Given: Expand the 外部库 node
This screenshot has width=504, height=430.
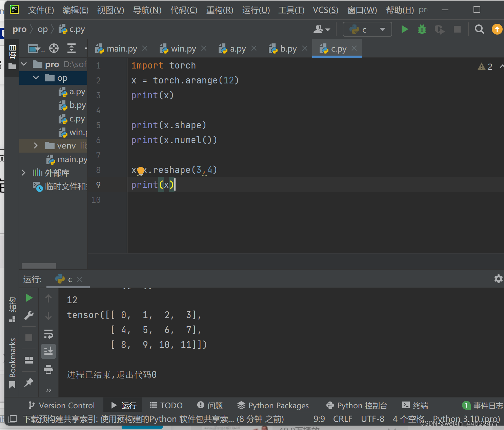Looking at the screenshot, I should [24, 173].
